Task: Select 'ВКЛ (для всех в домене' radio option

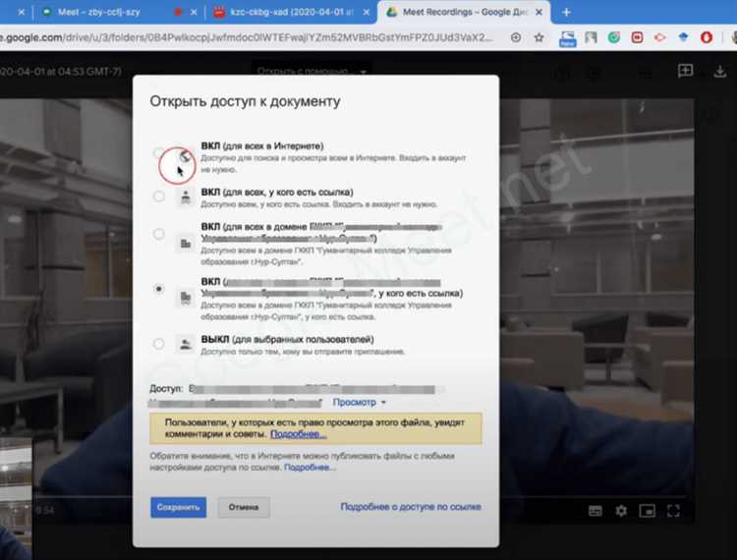Action: (x=159, y=234)
